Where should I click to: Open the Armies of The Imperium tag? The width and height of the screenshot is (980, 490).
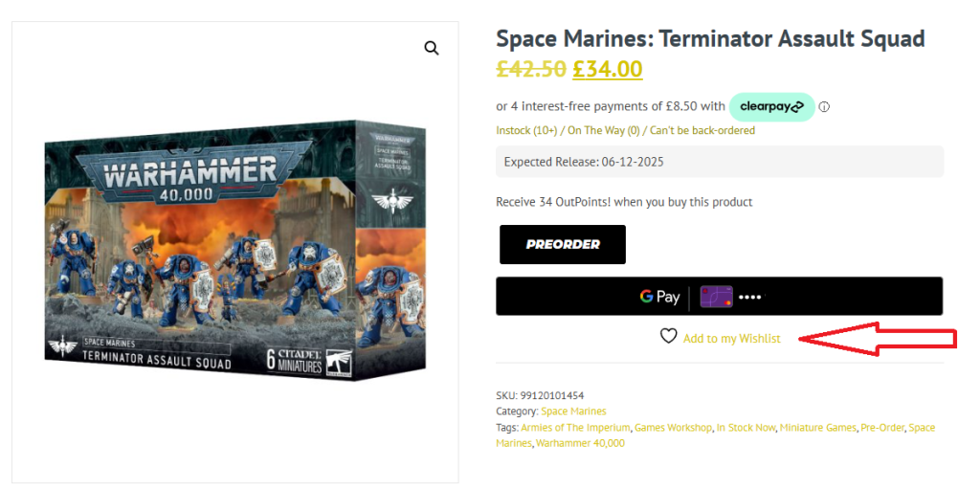tap(575, 428)
